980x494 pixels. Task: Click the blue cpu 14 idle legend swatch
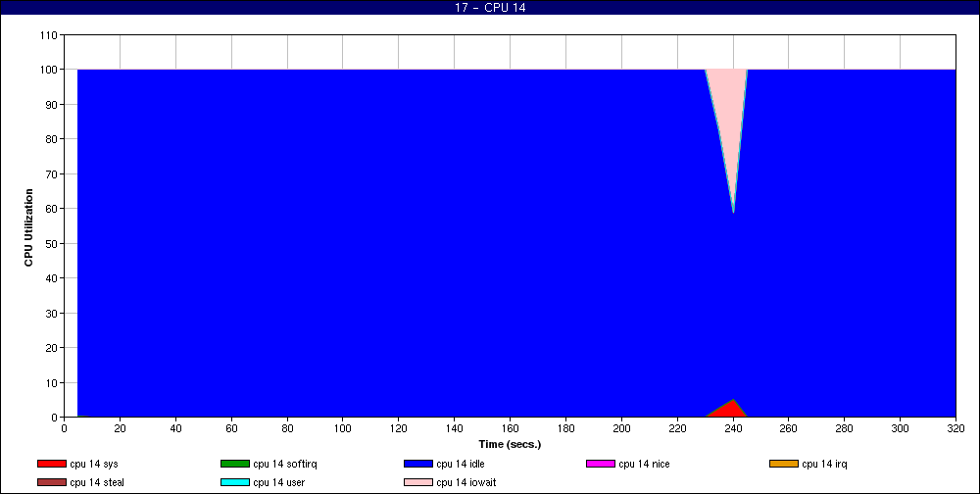point(418,464)
